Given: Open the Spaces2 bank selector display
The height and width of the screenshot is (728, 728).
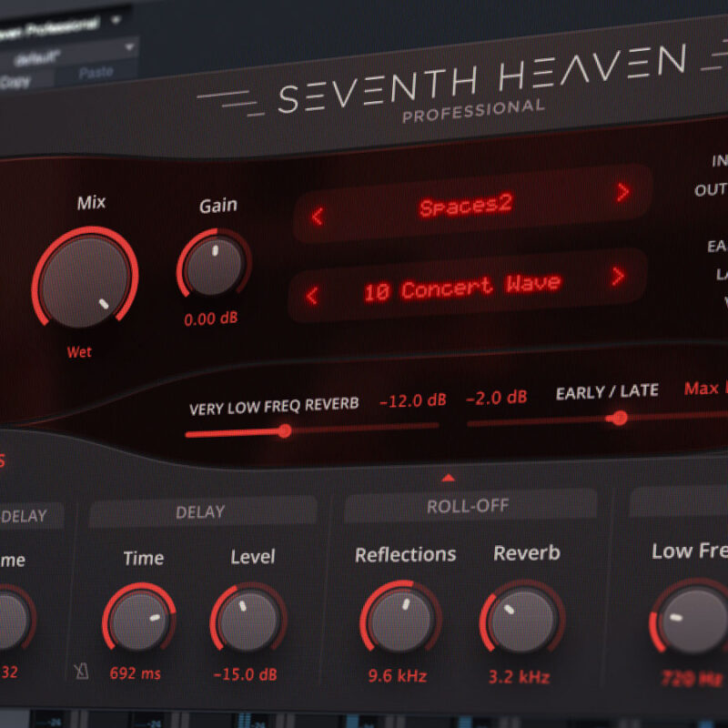Looking at the screenshot, I should (x=472, y=203).
